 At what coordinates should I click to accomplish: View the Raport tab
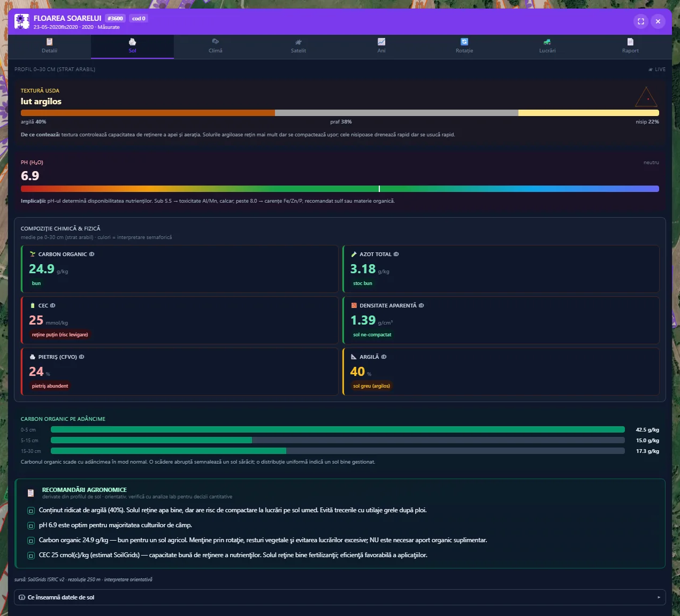[630, 47]
